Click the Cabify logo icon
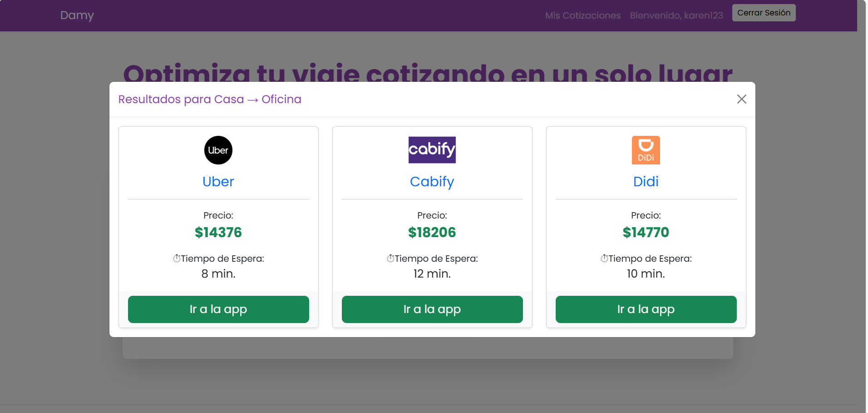 (x=432, y=150)
